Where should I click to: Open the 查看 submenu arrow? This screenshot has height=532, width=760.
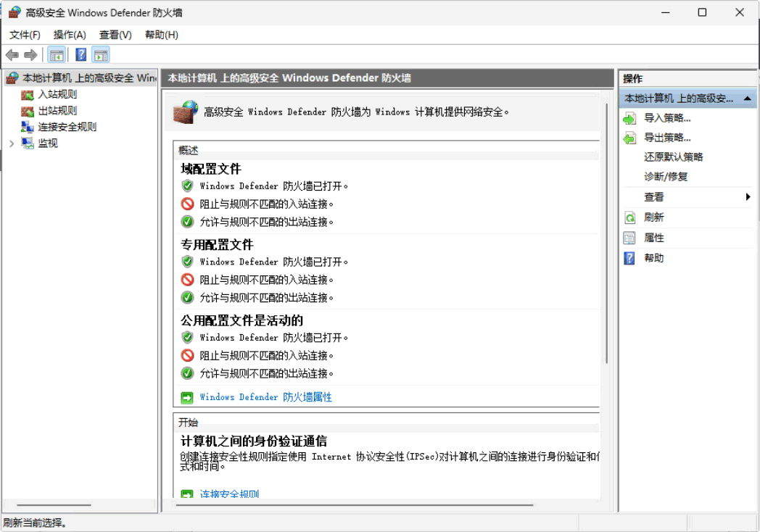point(748,196)
